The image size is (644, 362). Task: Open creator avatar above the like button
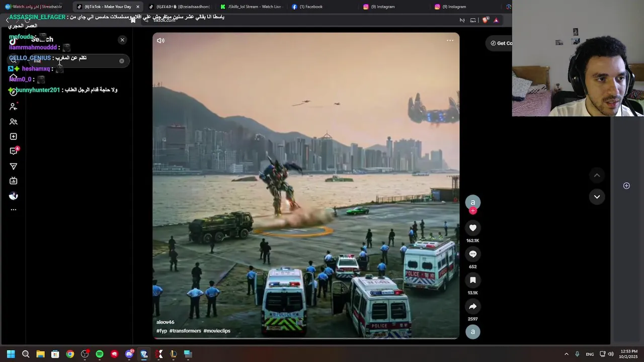(x=472, y=202)
